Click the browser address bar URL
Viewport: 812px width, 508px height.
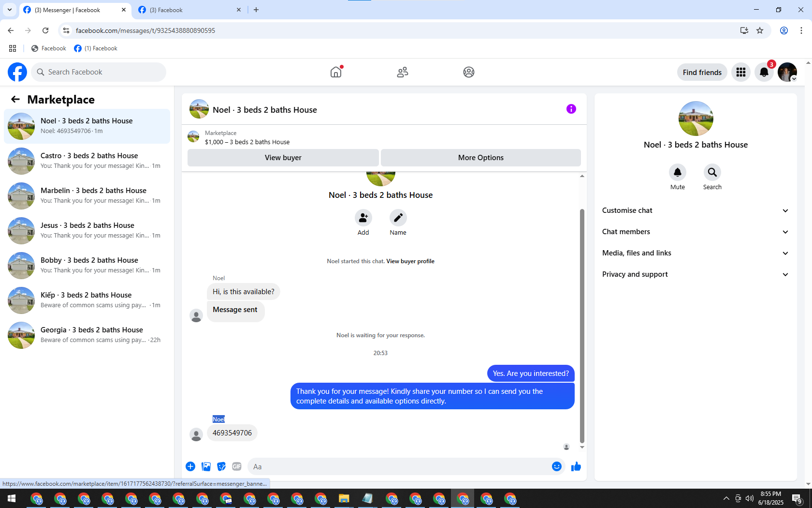[145, 30]
